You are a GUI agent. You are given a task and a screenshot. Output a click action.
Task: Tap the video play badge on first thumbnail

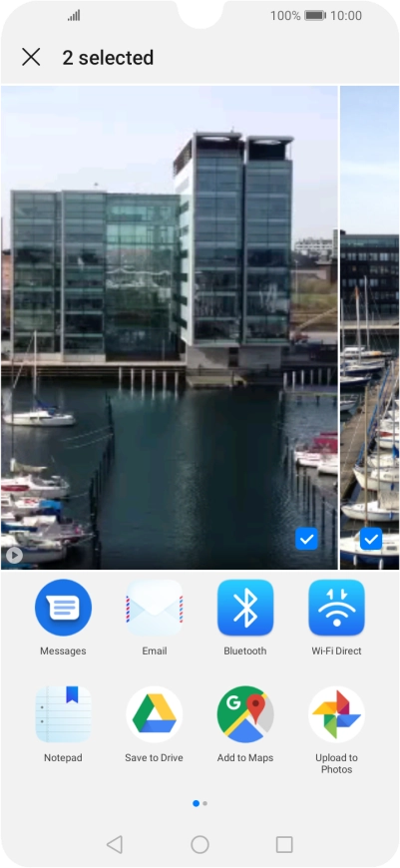[14, 556]
